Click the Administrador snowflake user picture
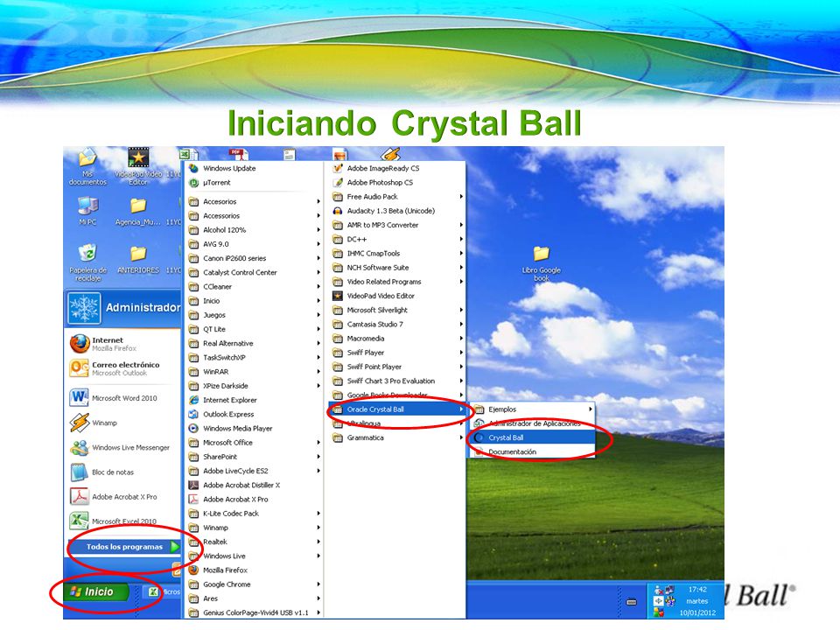840x630 pixels. pos(85,308)
